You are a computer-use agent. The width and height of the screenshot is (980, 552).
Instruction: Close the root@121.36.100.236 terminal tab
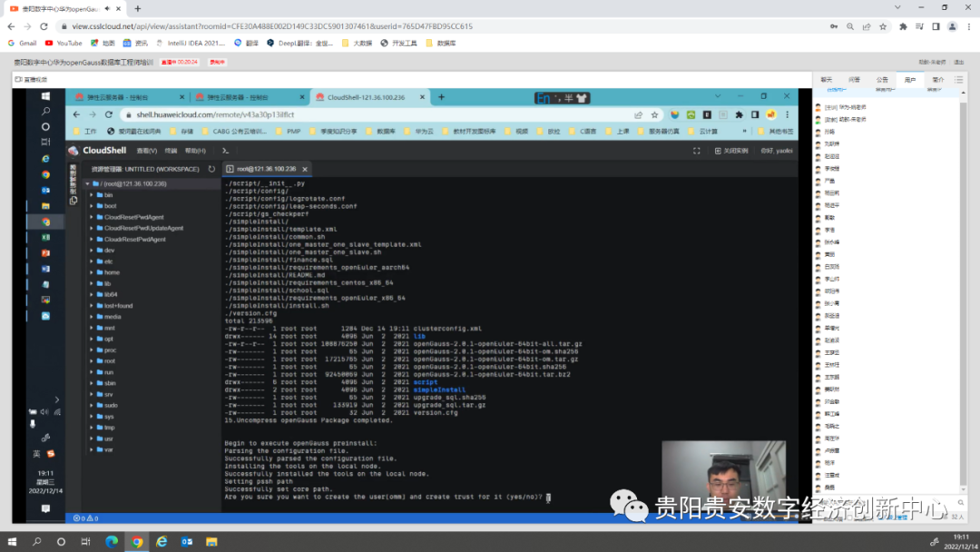[305, 169]
